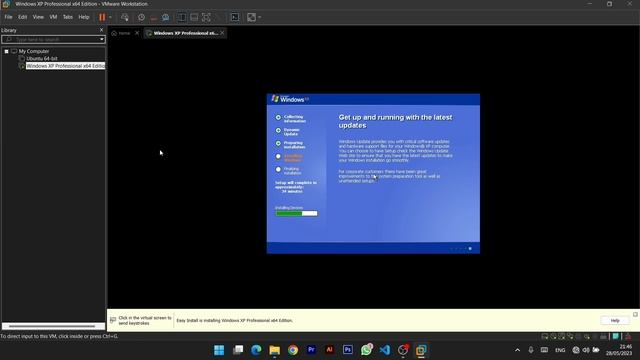640x360 pixels.
Task: Click the red status icon at far right
Action: [x=628, y=336]
